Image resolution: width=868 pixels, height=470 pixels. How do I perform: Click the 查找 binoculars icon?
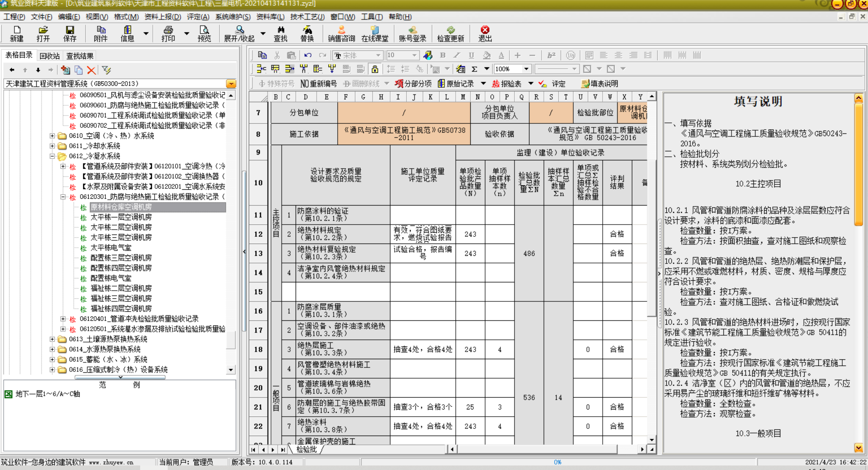tap(280, 33)
